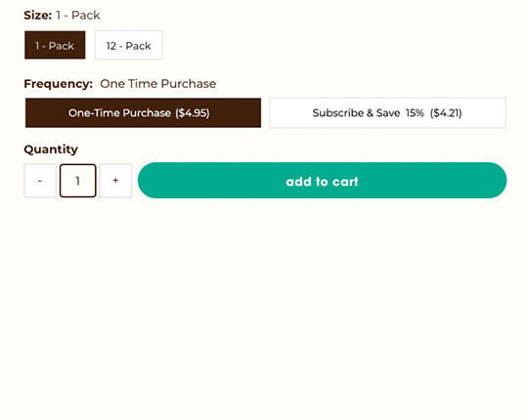The width and height of the screenshot is (528, 420).
Task: Focus the box showing quantity 1
Action: click(78, 181)
